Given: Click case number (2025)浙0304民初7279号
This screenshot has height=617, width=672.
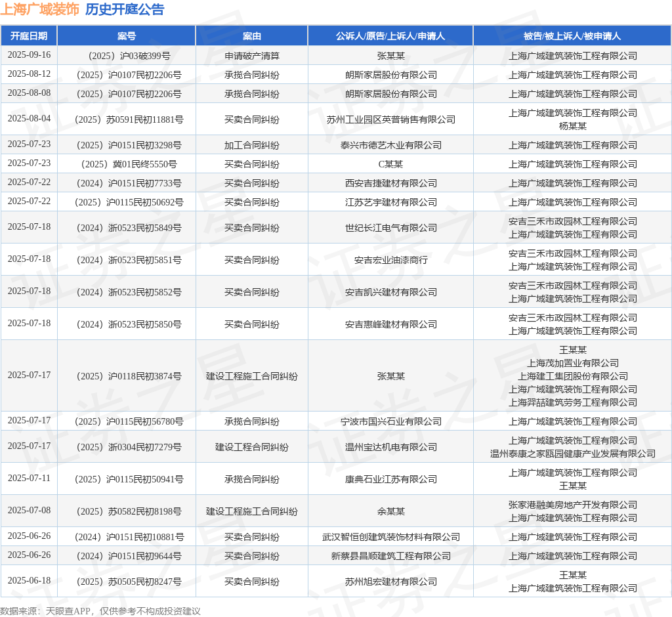Looking at the screenshot, I should (x=129, y=447).
